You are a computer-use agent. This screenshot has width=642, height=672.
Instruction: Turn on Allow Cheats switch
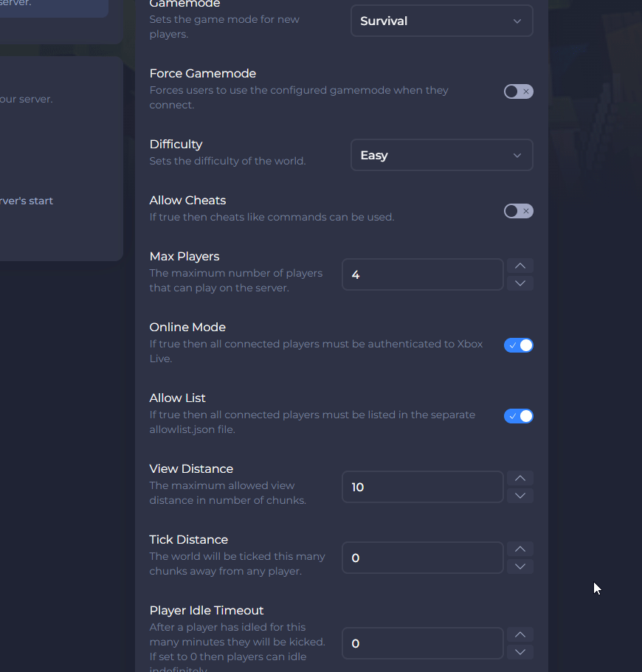tap(518, 211)
